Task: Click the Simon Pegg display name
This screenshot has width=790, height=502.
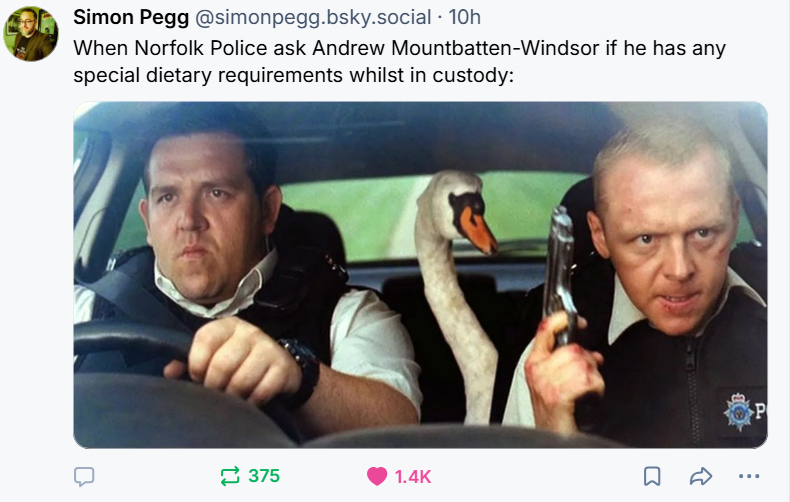Action: 131,17
